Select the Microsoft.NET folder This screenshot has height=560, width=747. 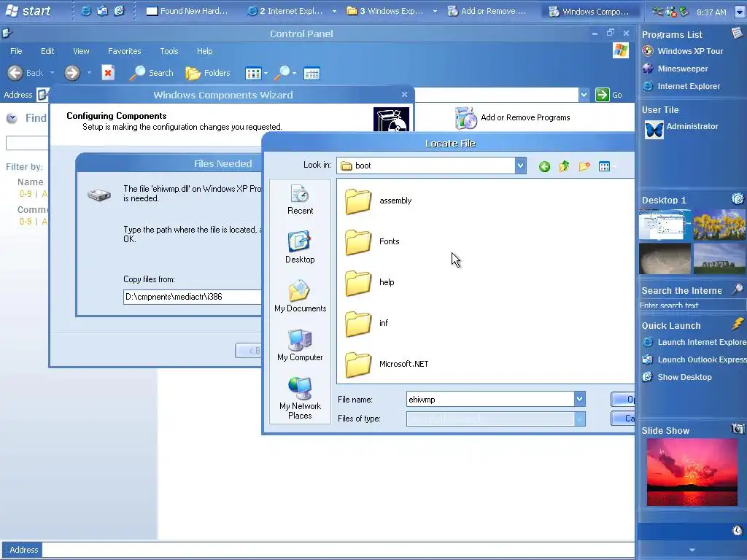[387, 364]
